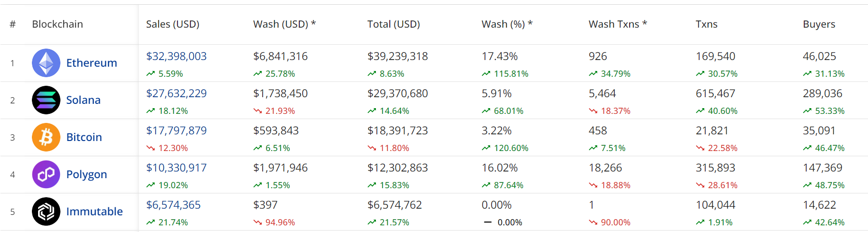Screen dimensions: 868x232
Task: Sort by Buyers column header
Action: click(819, 24)
